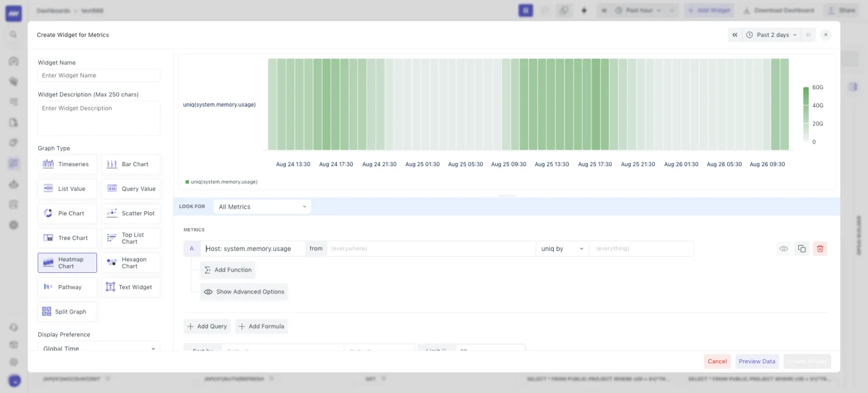Focus the Widget Name input field

(x=99, y=75)
